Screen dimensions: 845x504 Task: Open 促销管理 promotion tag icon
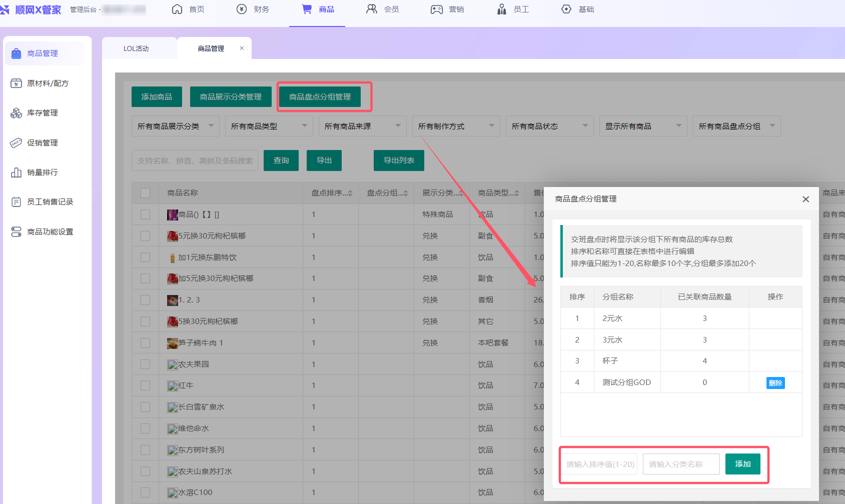pyautogui.click(x=16, y=143)
